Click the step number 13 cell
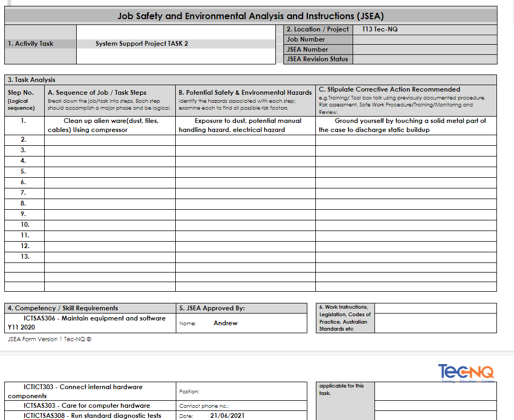This screenshot has height=420, width=514. point(25,257)
